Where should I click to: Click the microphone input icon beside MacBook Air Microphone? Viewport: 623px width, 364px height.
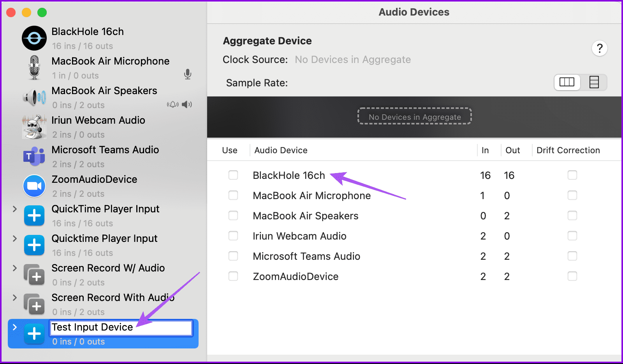[x=188, y=74]
